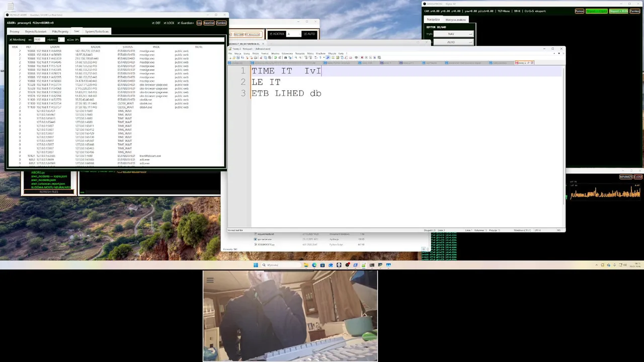Close the active nowy 2 tab
The width and height of the screenshot is (644, 362).
click(532, 63)
